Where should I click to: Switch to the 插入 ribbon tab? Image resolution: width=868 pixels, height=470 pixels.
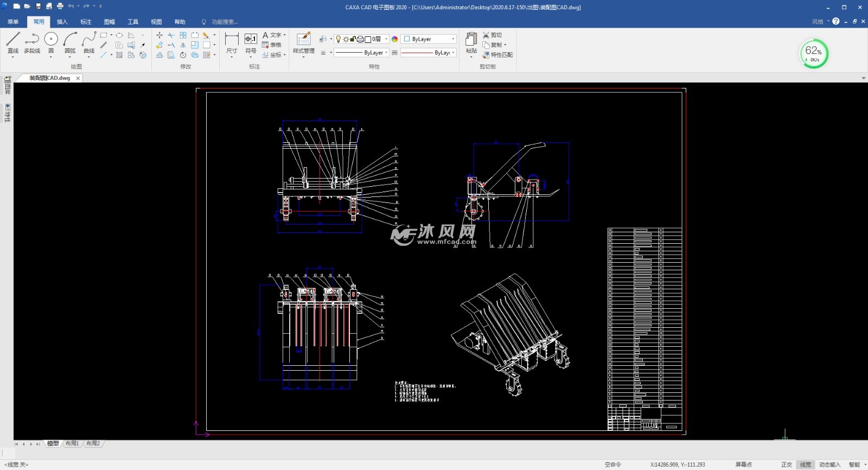coord(62,22)
